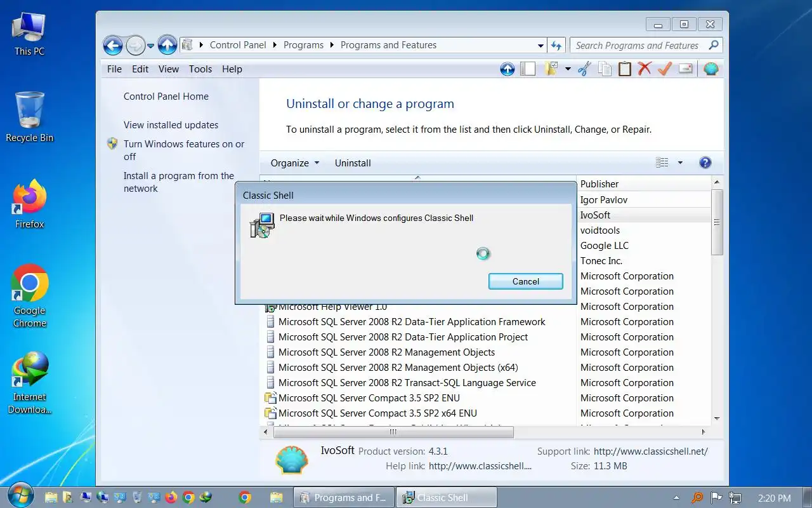The height and width of the screenshot is (508, 812).
Task: Show hidden tray icons arrow
Action: tap(676, 498)
